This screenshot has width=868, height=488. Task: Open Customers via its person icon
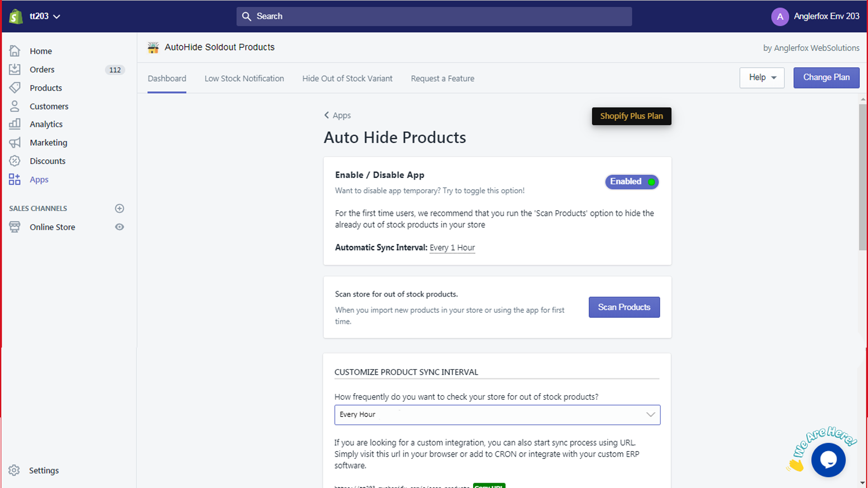[15, 106]
